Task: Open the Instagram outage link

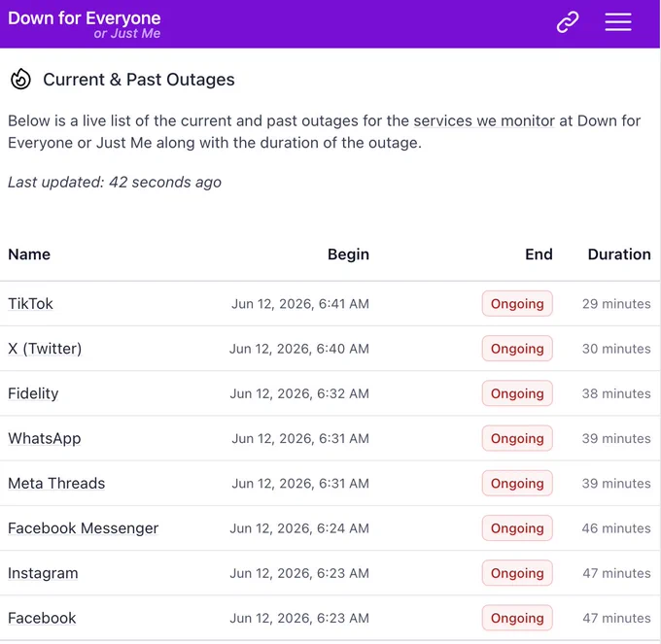Action: click(x=43, y=573)
